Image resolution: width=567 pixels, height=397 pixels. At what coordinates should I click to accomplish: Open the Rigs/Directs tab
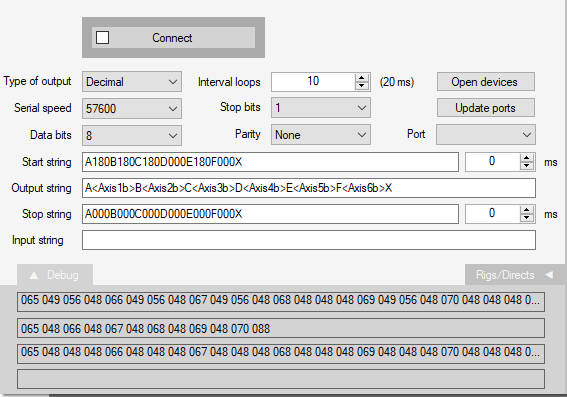click(515, 275)
